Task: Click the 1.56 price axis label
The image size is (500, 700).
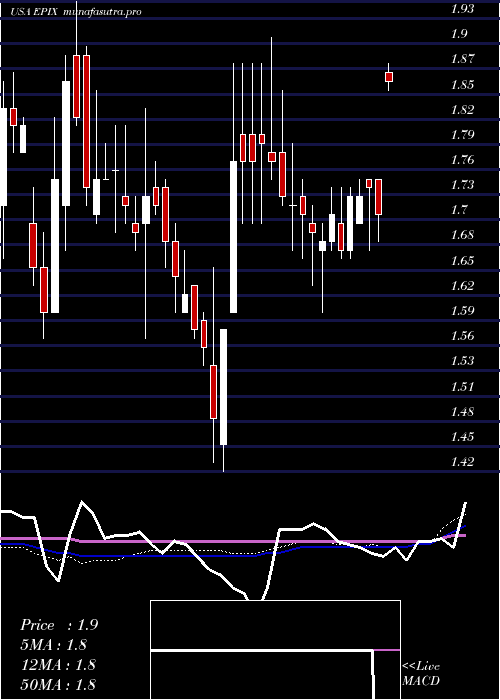Action: click(462, 336)
